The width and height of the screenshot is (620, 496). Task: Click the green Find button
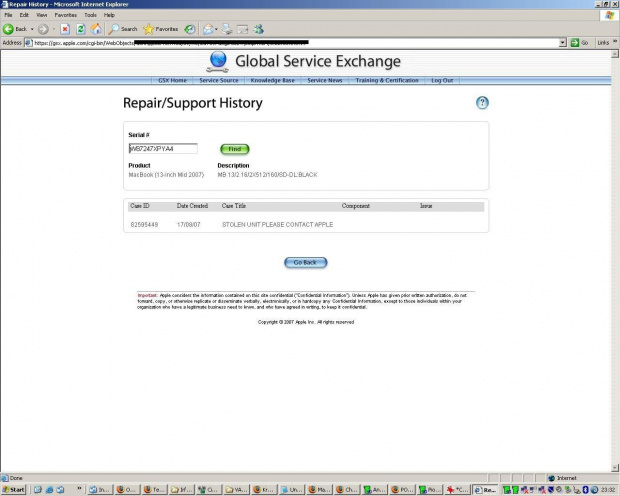coord(234,149)
